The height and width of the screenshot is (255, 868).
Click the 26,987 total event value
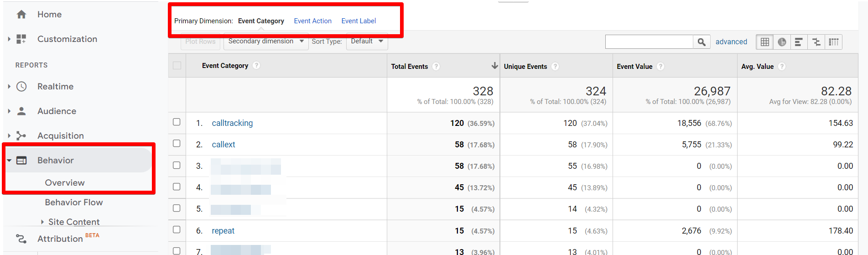point(712,91)
